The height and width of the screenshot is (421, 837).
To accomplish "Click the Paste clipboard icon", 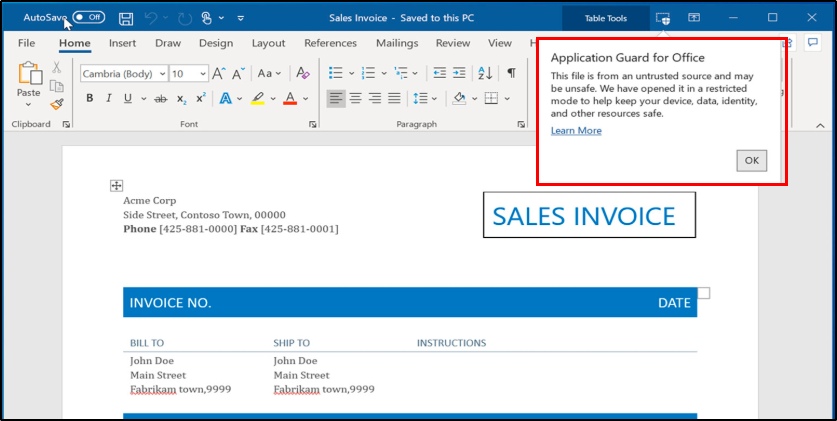I will pyautogui.click(x=28, y=74).
